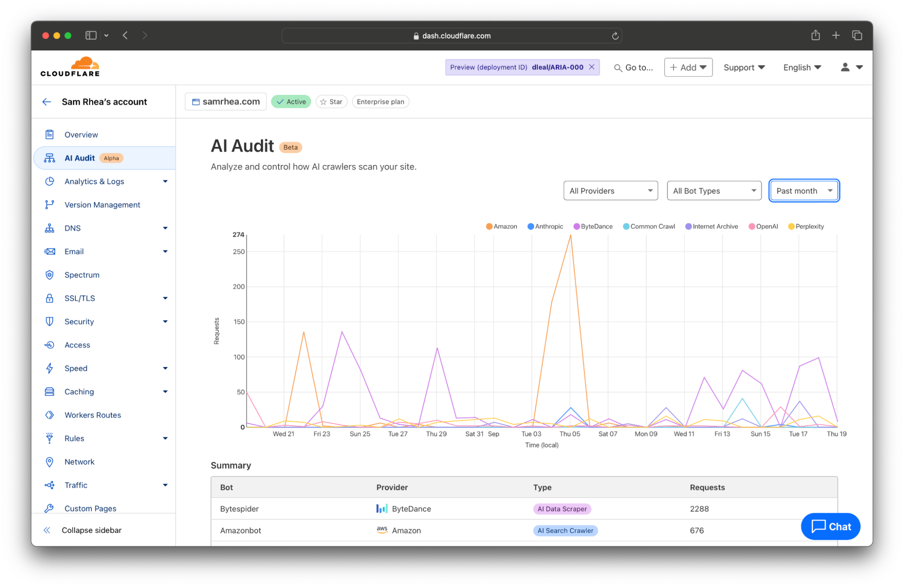Open the All Providers dropdown
Viewport: 904px width, 588px height.
pyautogui.click(x=610, y=191)
